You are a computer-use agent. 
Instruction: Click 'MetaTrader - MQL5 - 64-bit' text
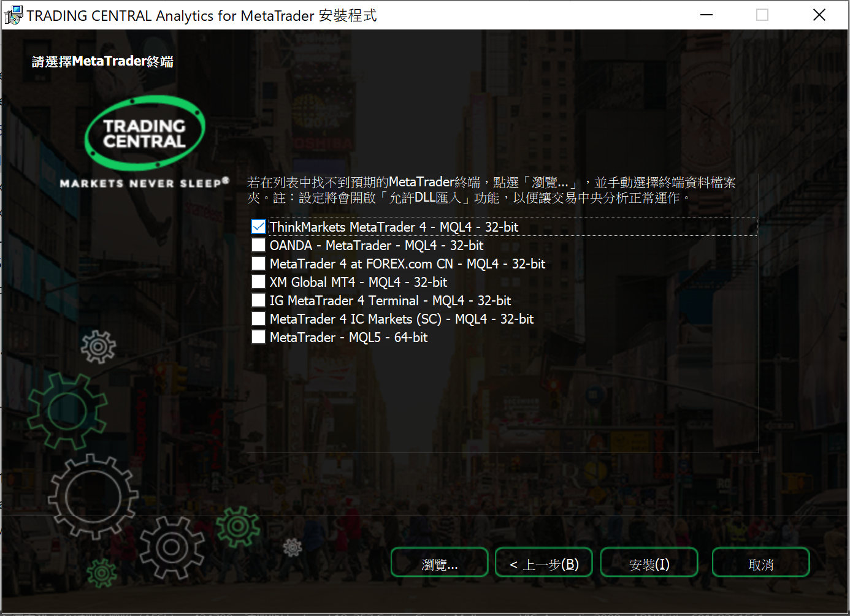348,337
